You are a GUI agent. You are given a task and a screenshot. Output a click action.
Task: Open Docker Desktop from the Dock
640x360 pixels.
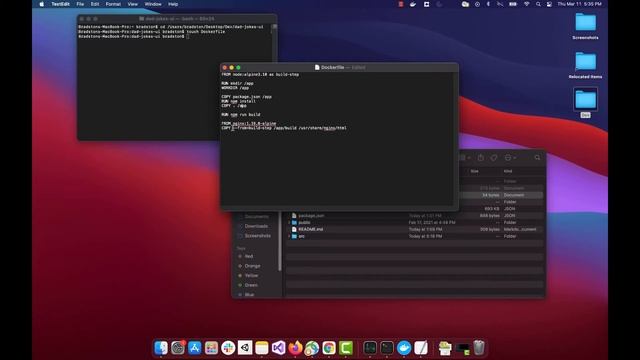click(404, 348)
